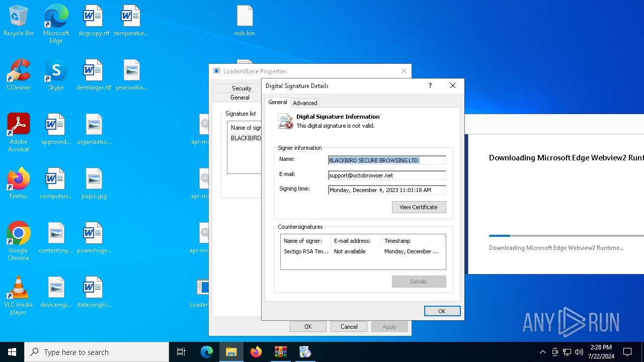Viewport: 644px width, 362px height.
Task: Select Sectigo RSA countersignature row
Action: (x=363, y=251)
